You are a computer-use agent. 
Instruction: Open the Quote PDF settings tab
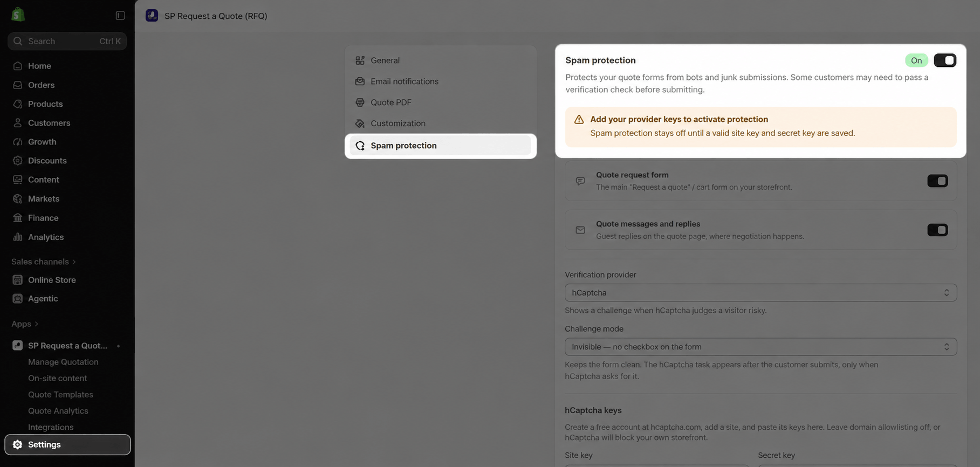[441, 102]
